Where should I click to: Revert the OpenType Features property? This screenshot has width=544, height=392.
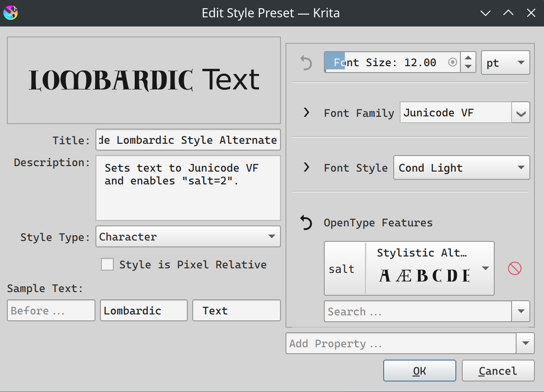(x=306, y=223)
